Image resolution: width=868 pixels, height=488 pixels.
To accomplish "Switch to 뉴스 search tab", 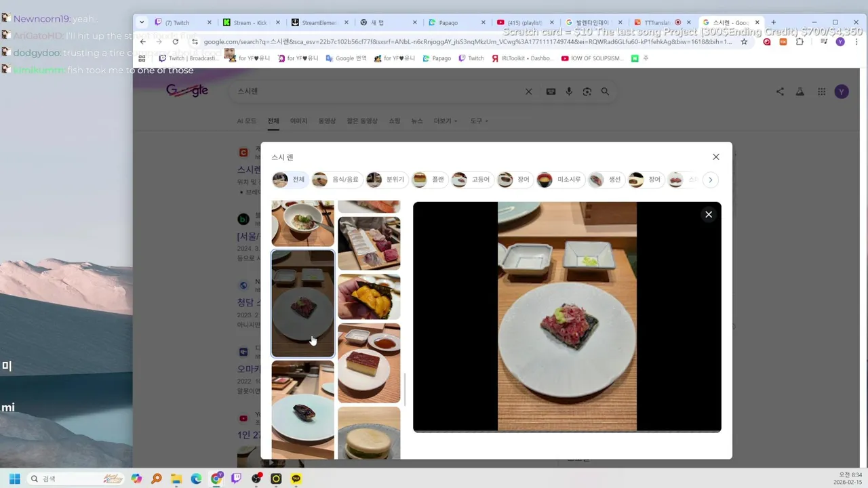I will click(417, 121).
